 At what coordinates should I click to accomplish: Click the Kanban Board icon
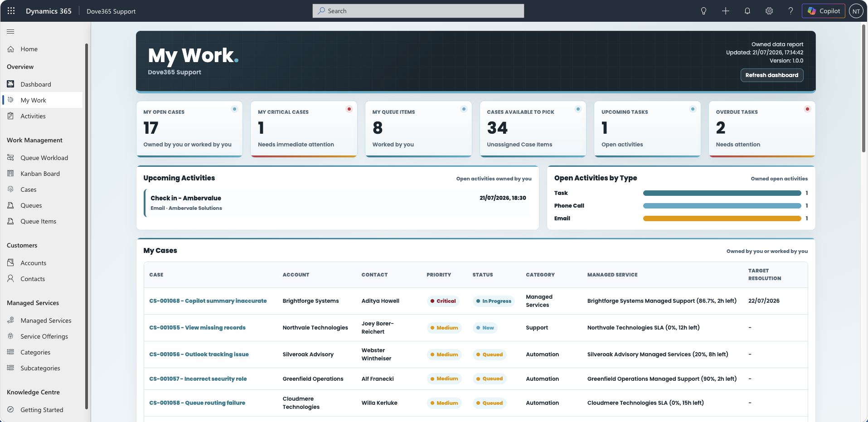pos(10,174)
